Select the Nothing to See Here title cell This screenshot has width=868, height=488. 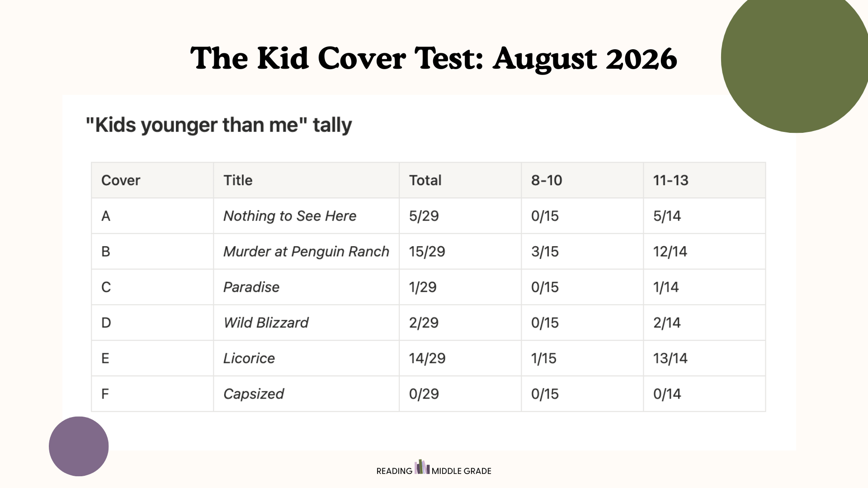tap(306, 216)
